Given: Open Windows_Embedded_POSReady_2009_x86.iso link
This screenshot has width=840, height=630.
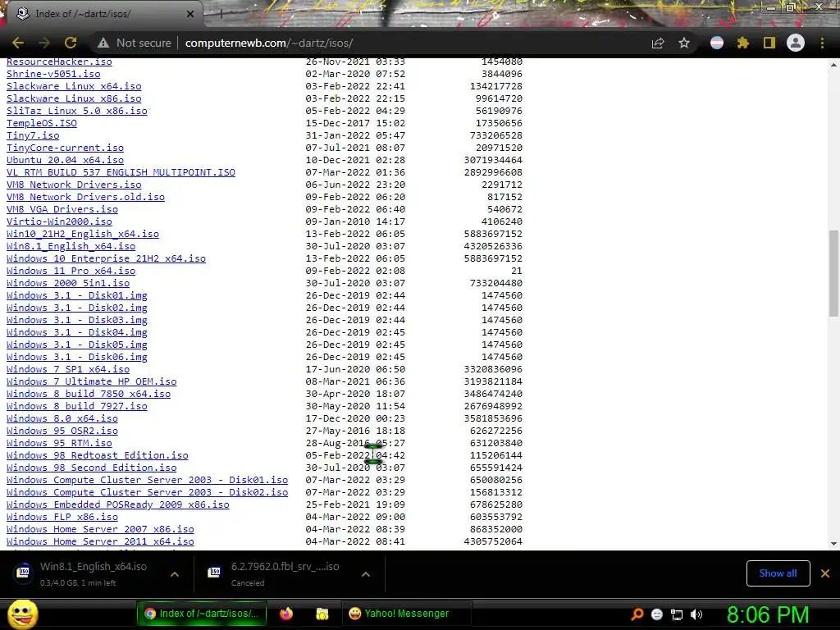Looking at the screenshot, I should point(118,505).
